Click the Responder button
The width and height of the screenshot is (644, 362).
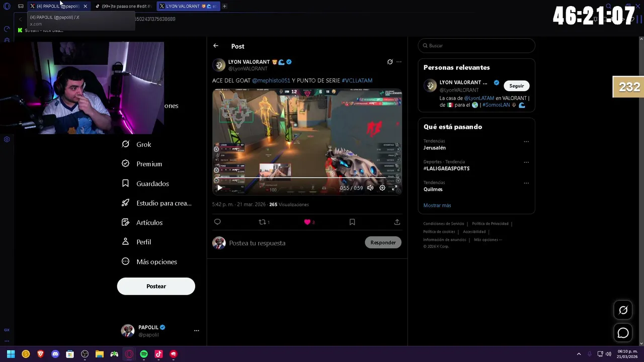pos(383,242)
